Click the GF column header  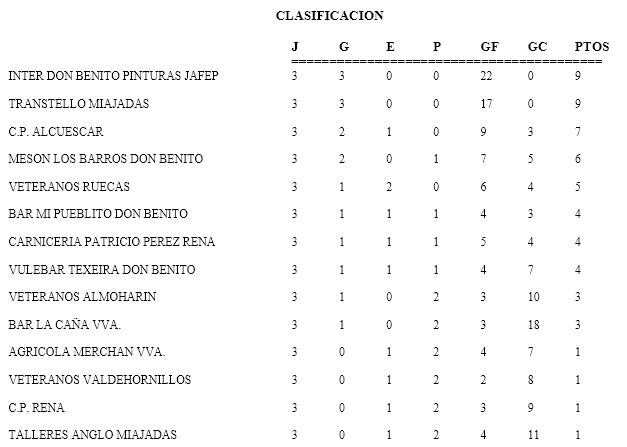click(490, 47)
